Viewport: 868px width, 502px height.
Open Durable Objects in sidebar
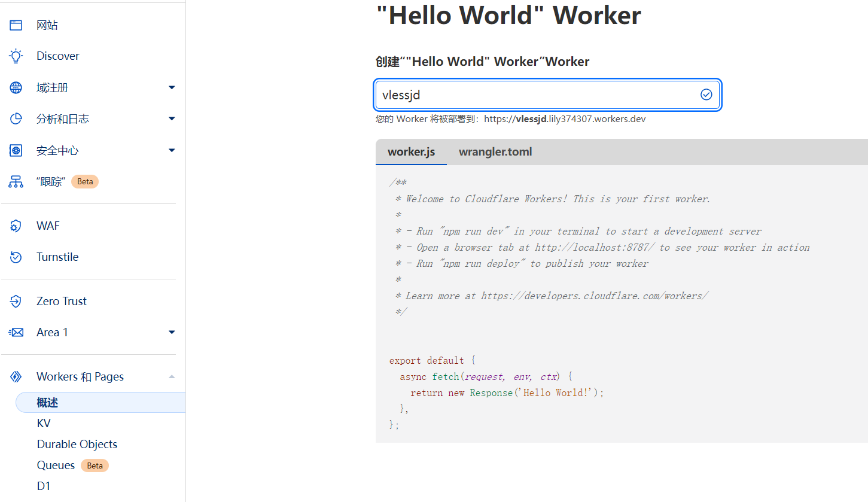click(x=77, y=445)
